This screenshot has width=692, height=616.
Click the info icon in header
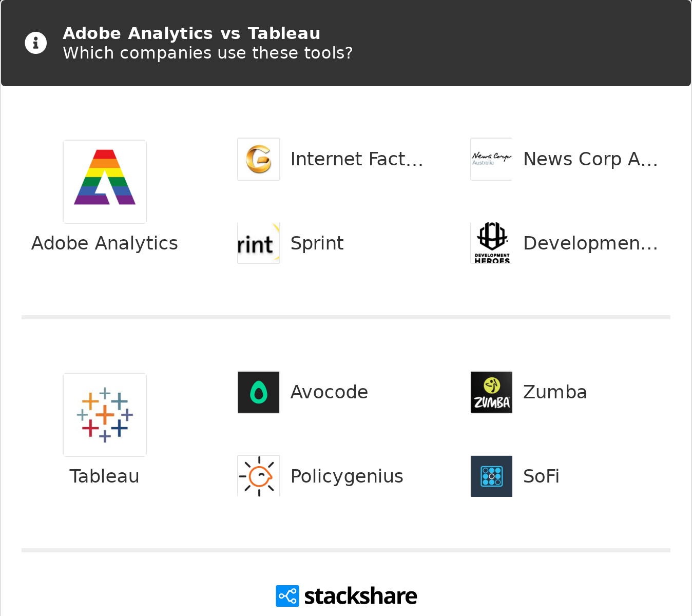(36, 43)
